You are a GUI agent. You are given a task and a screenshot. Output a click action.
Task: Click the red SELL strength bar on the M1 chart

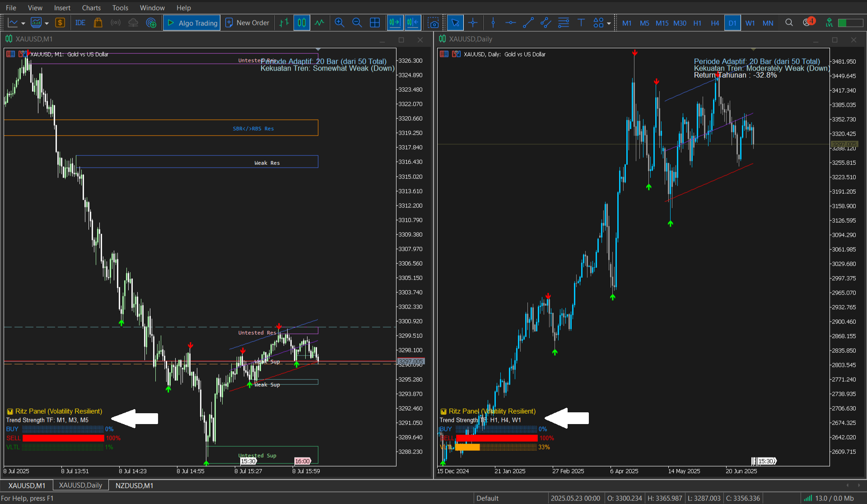[63, 438]
